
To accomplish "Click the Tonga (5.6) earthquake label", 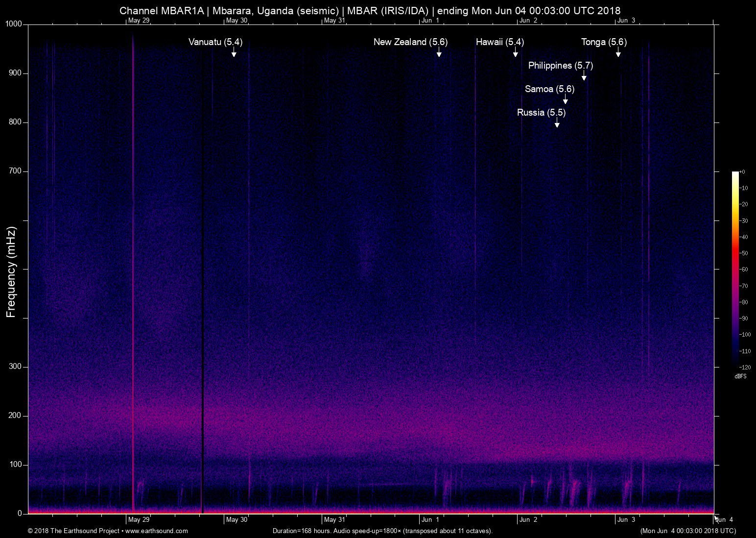I will [604, 42].
